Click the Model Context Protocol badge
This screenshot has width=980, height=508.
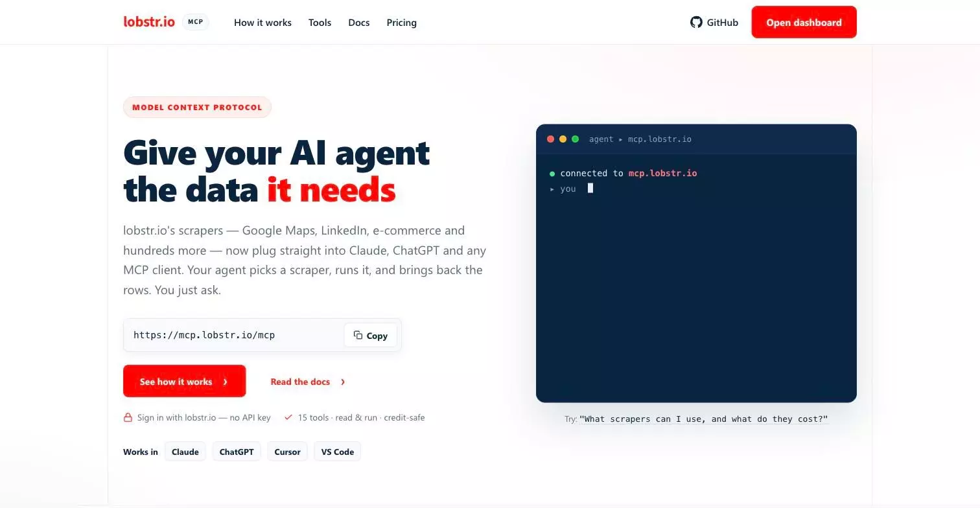(x=197, y=108)
